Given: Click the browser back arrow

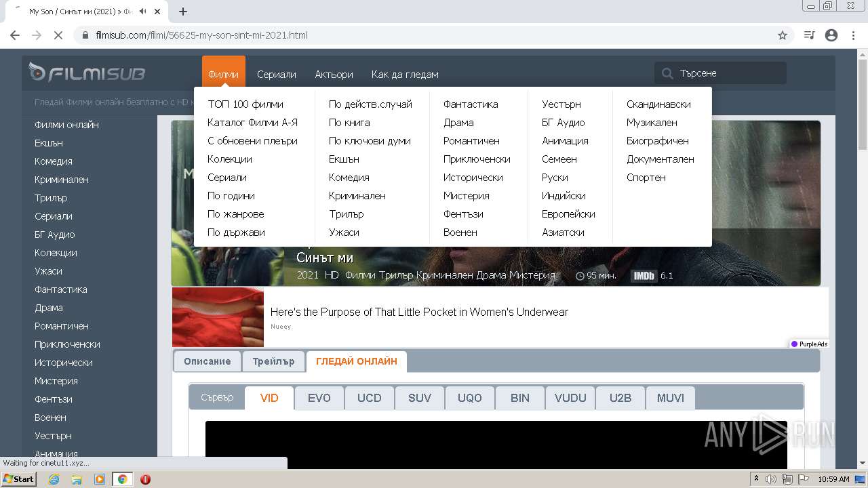Looking at the screenshot, I should [15, 35].
